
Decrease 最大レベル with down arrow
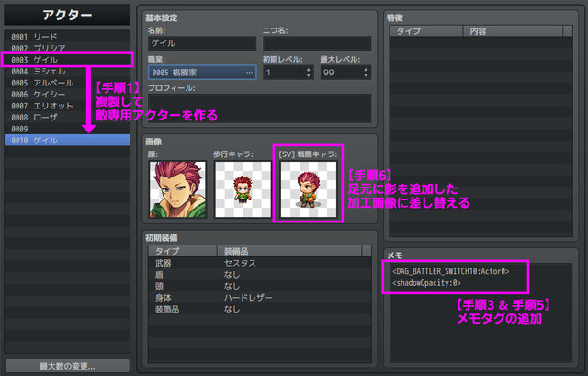pyautogui.click(x=366, y=75)
